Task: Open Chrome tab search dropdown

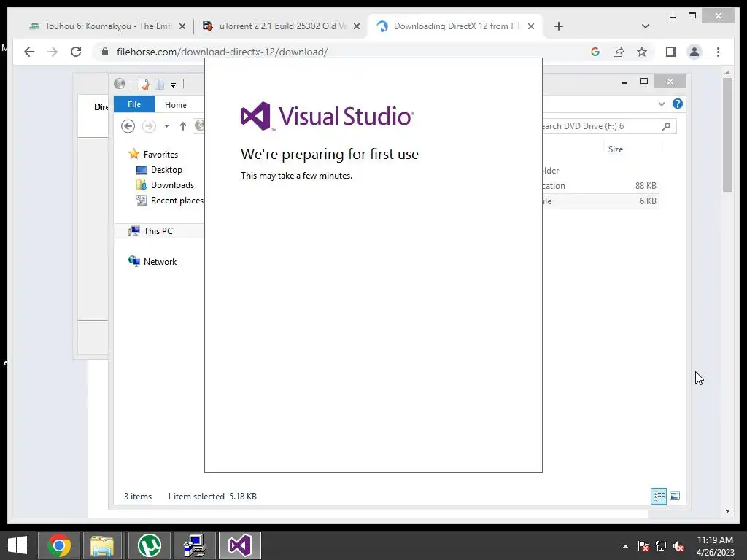Action: point(646,26)
